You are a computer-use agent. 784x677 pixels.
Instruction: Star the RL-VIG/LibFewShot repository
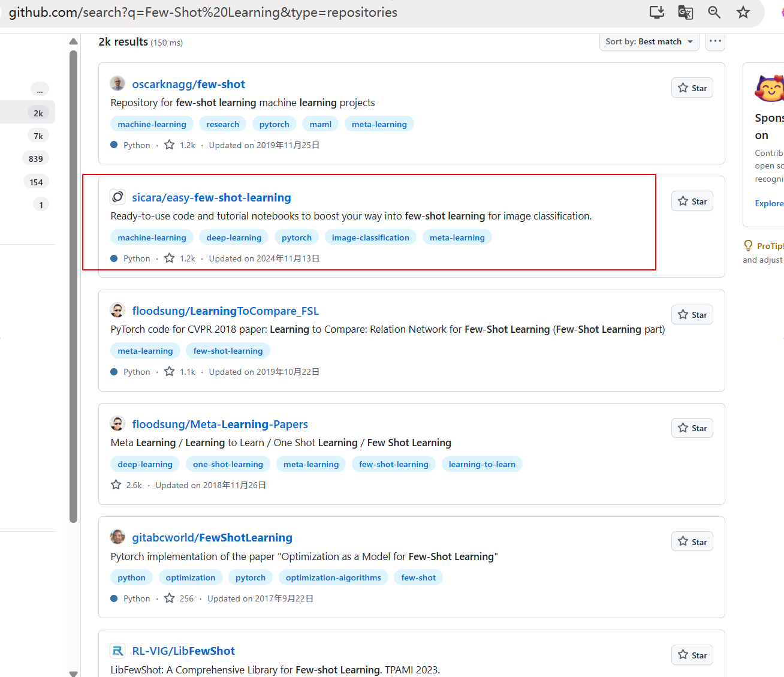692,655
